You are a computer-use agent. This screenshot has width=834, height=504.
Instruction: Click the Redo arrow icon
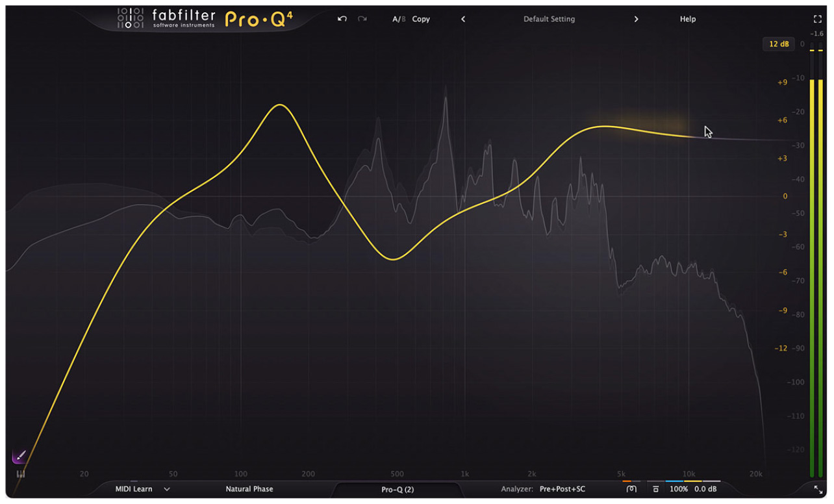(362, 19)
